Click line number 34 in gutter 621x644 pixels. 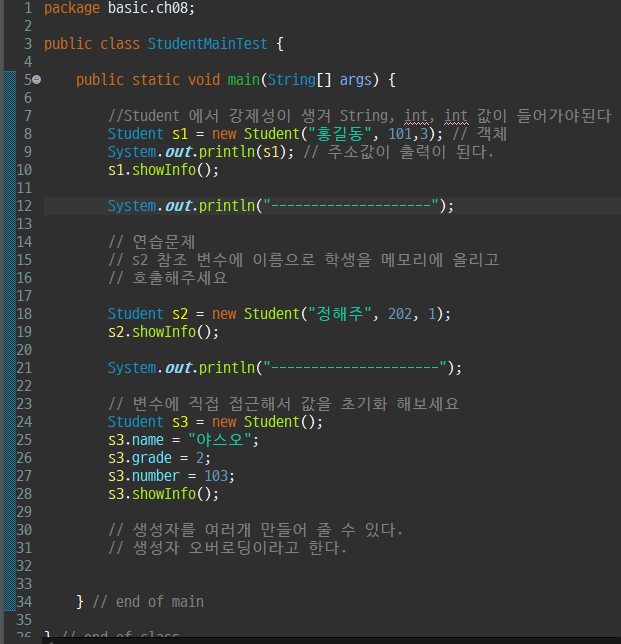tap(24, 602)
